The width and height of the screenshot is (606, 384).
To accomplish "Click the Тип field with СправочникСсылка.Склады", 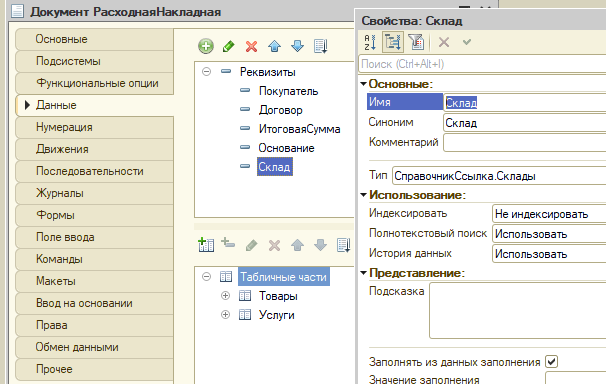I will 499,176.
